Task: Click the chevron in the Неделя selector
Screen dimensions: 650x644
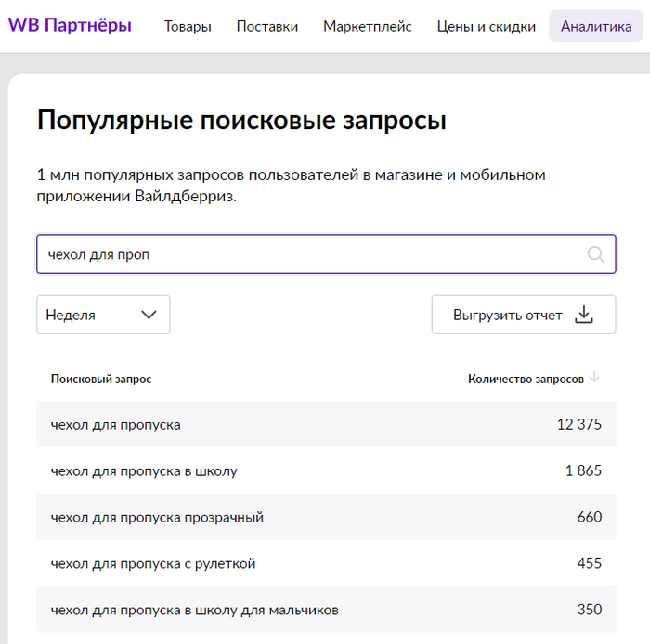Action: [149, 315]
